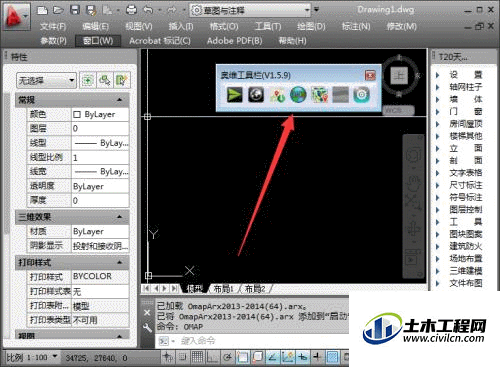Click the green arrow icon in Omap toolbar

pos(235,95)
